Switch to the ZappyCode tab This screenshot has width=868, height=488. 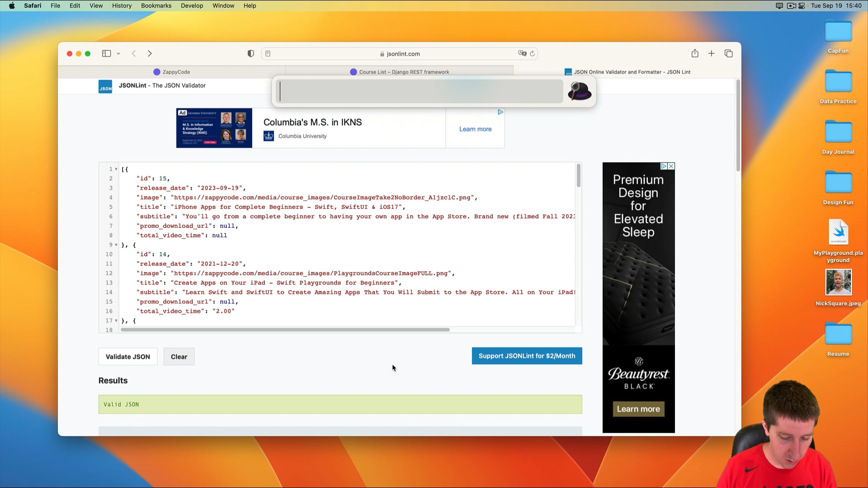tap(172, 72)
